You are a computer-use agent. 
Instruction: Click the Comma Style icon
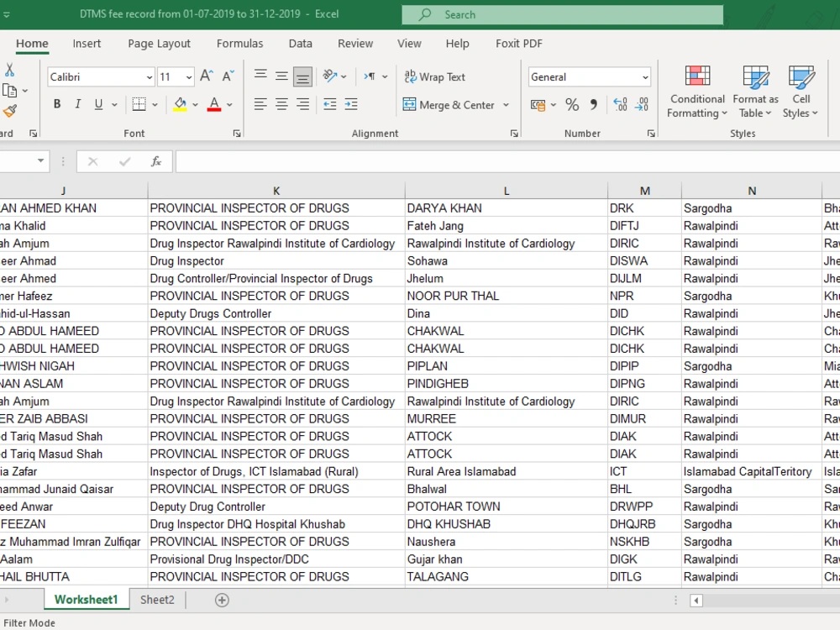pos(594,105)
